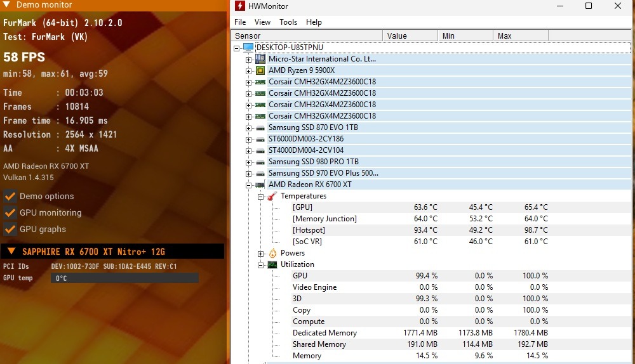The image size is (635, 364).
Task: Collapse the SAPPHIRE RX 6700 XT Nitro+ section
Action: pyautogui.click(x=11, y=251)
